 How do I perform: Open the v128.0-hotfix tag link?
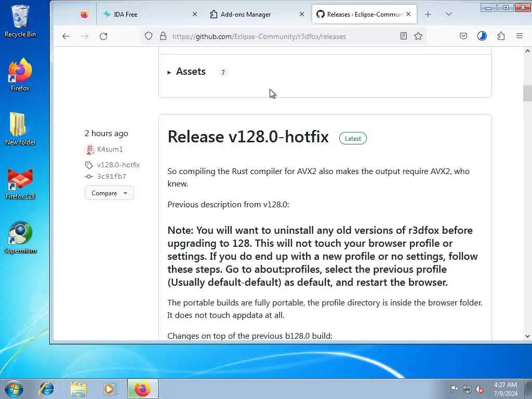click(118, 165)
